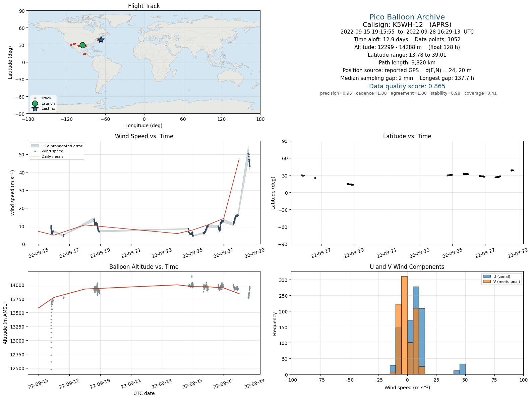Click the blue "U (zonal)" legend swatch
This screenshot has width=532, height=399.
487,277
